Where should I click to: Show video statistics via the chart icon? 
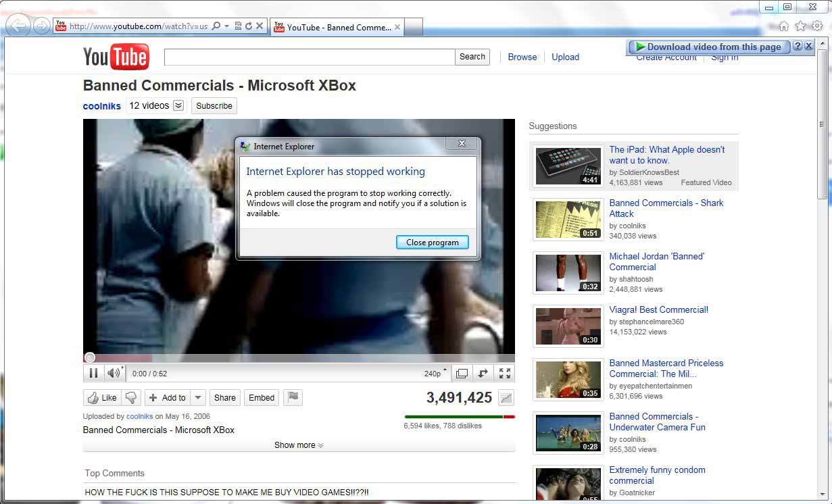point(506,398)
